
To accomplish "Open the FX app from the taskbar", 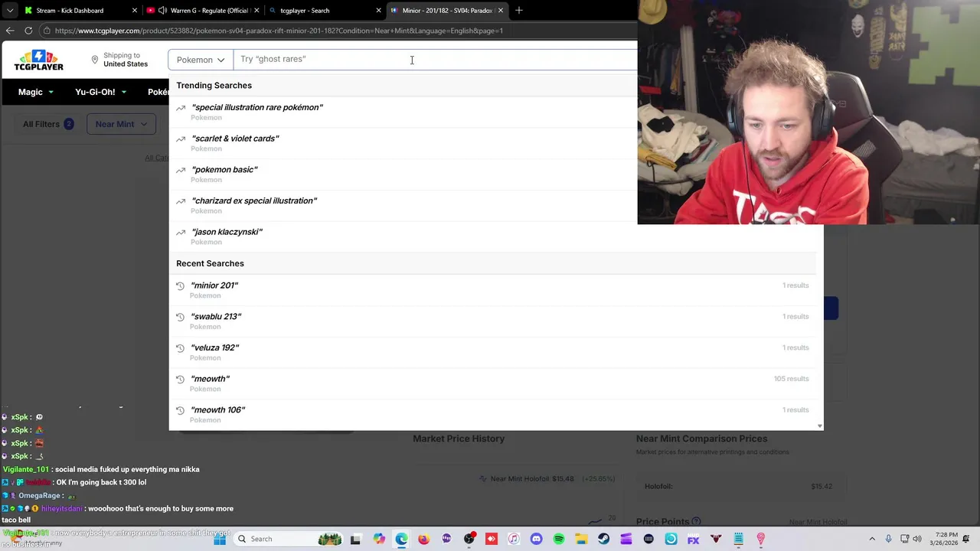I will 693,539.
